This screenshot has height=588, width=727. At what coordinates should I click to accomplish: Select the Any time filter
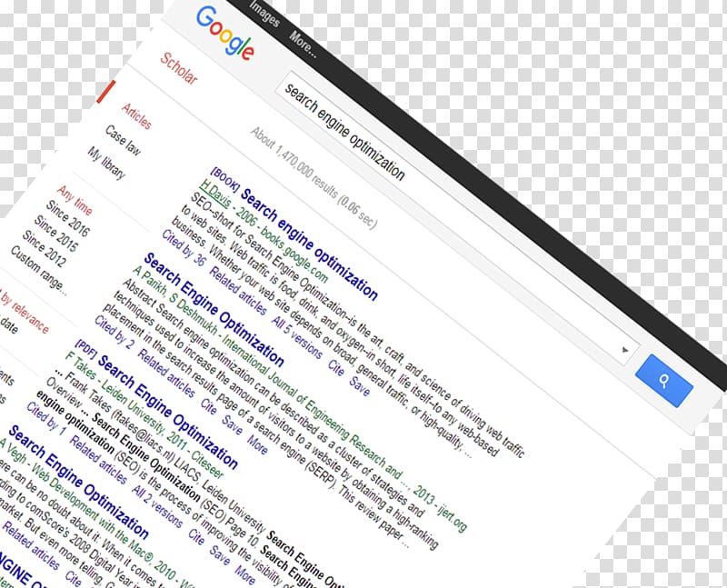(75, 200)
